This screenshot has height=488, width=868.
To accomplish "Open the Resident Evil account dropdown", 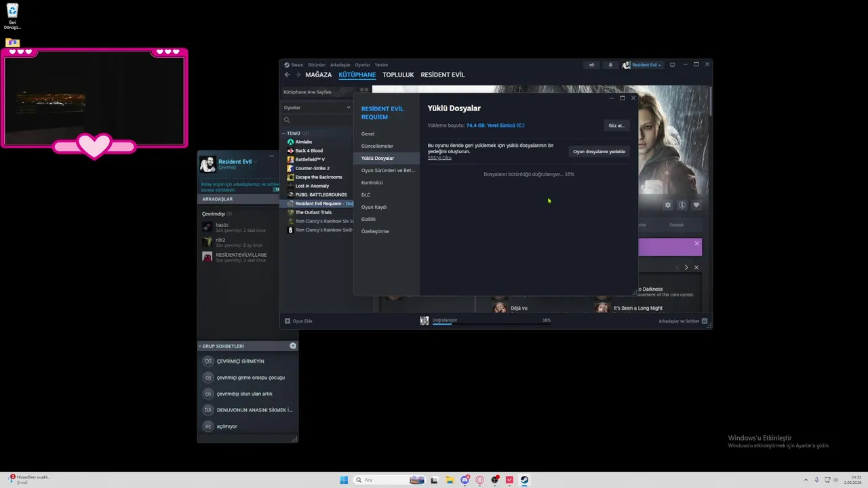I will coord(642,65).
